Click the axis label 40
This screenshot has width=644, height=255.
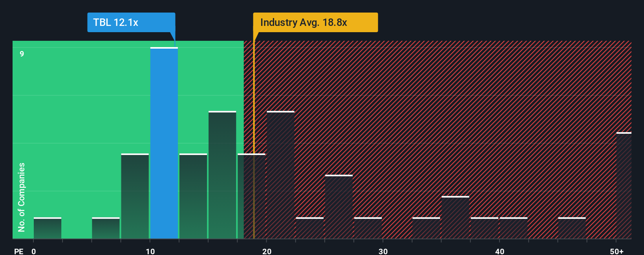pyautogui.click(x=499, y=251)
